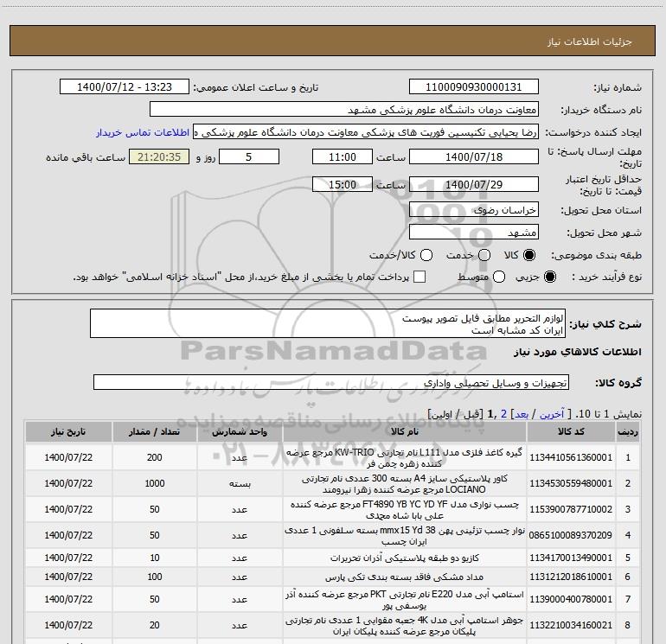Click quantity 200 in row 1
Screen dimensions: 666x644
(155, 457)
